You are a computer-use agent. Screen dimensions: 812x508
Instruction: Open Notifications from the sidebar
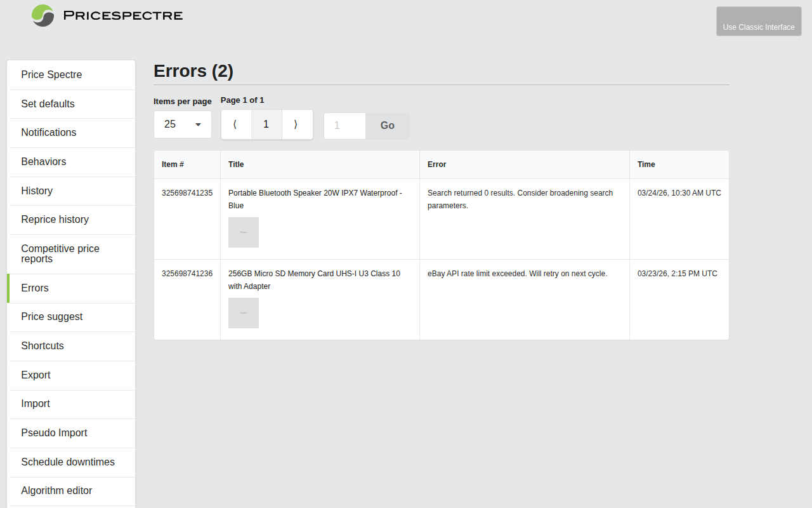tap(49, 133)
